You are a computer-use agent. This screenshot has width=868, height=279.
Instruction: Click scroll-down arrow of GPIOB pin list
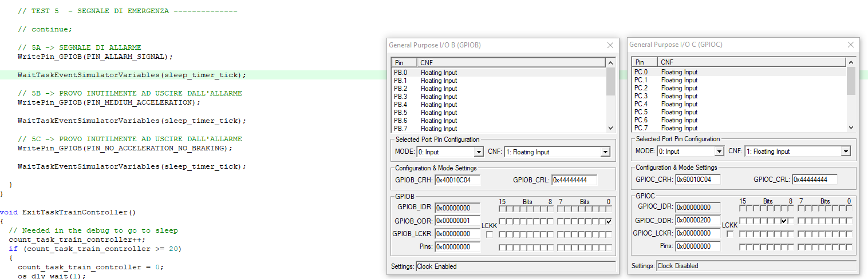point(610,128)
